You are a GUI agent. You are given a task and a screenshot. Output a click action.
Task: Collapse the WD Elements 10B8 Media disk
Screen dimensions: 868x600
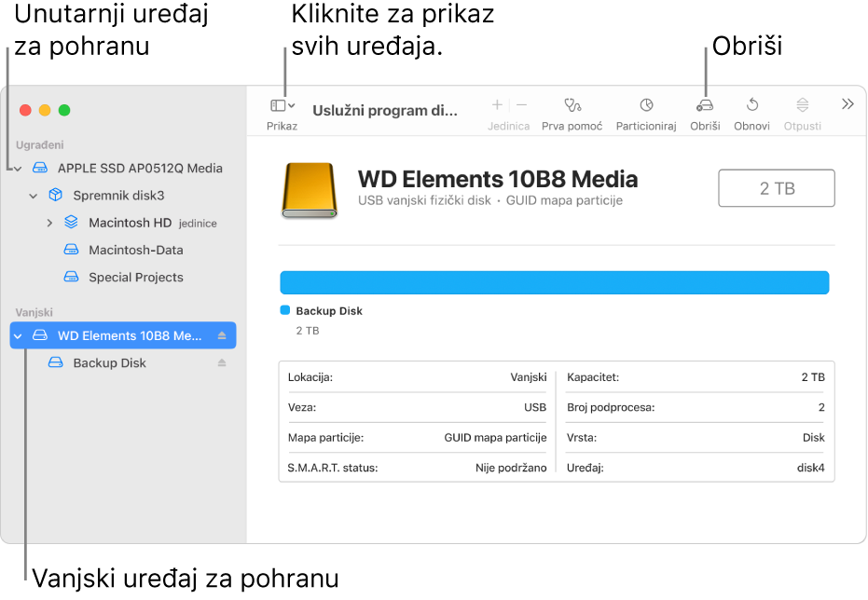pyautogui.click(x=18, y=335)
